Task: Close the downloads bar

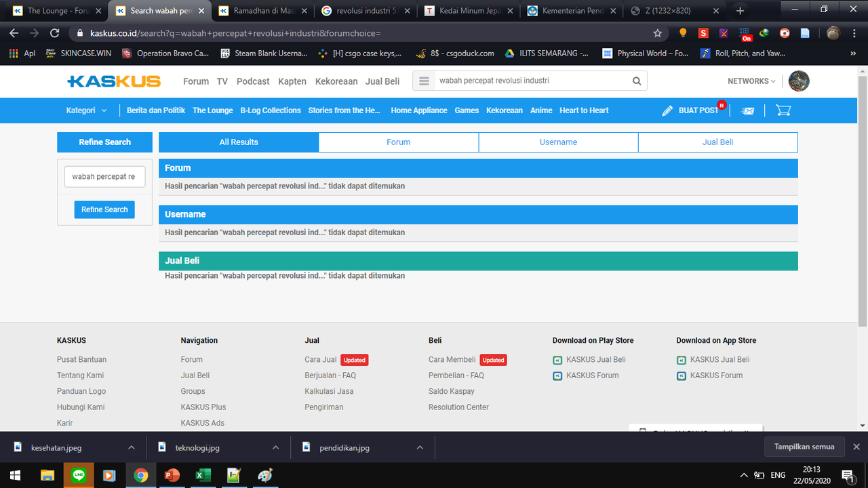Action: pos(856,447)
